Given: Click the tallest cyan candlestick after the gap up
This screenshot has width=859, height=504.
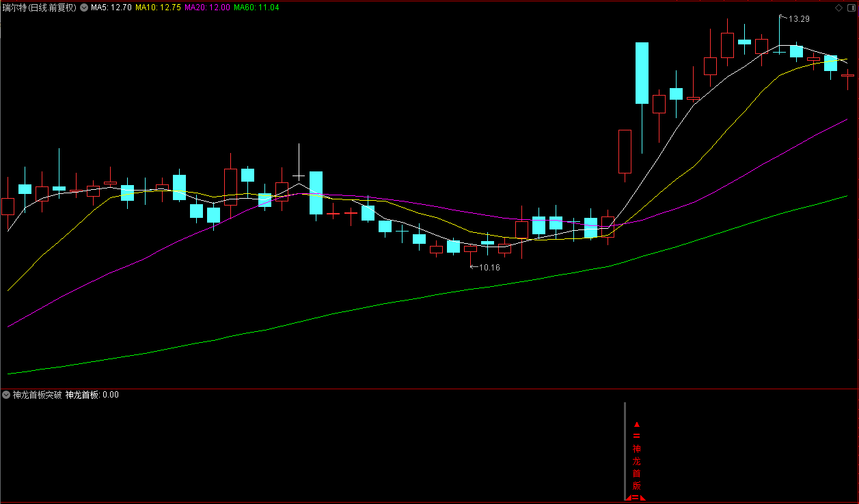Looking at the screenshot, I should pyautogui.click(x=642, y=73).
